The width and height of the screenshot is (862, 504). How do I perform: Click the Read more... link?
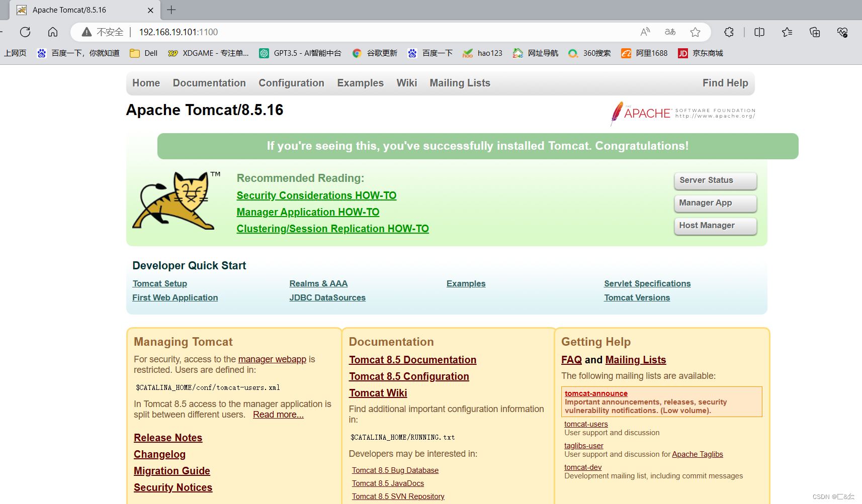(278, 415)
